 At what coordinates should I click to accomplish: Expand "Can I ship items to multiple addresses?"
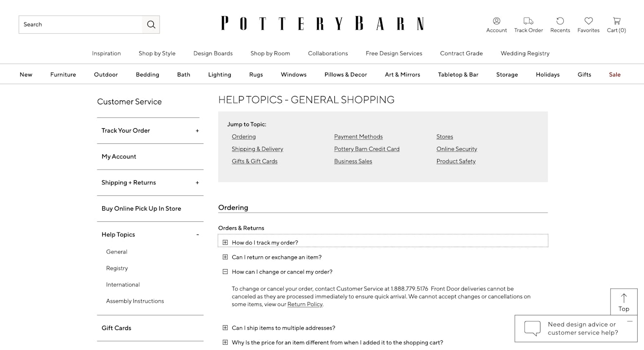(x=225, y=328)
